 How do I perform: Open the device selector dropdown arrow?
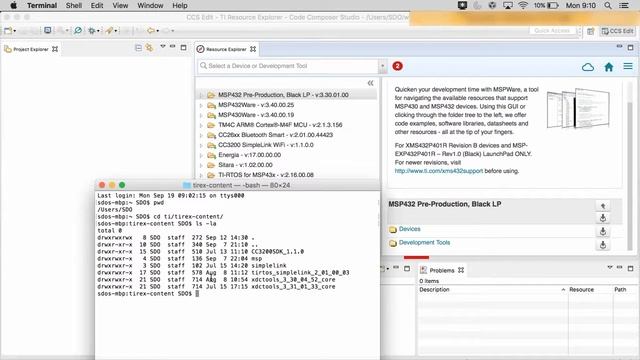(382, 66)
